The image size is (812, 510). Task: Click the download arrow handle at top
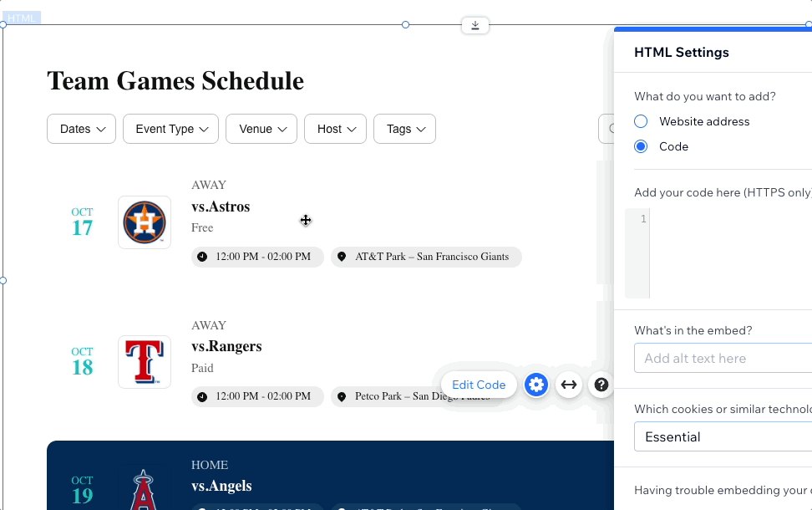click(475, 25)
